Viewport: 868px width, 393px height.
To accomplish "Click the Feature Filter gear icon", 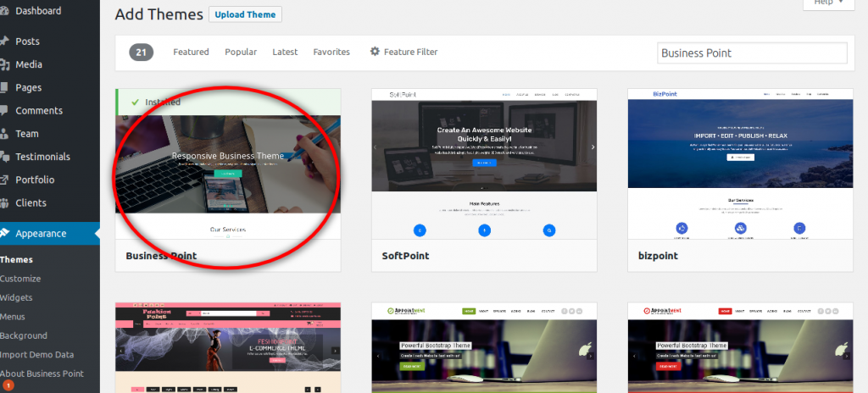I will click(x=375, y=52).
